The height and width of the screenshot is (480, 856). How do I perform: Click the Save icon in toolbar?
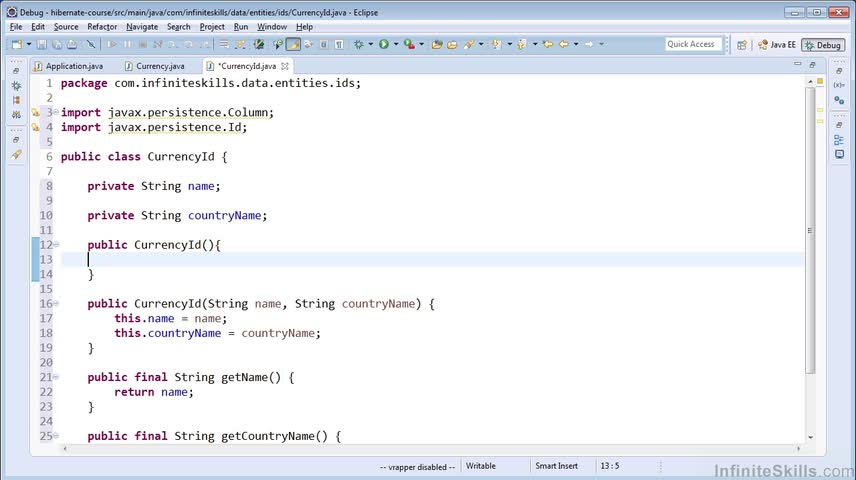pyautogui.click(x=41, y=44)
